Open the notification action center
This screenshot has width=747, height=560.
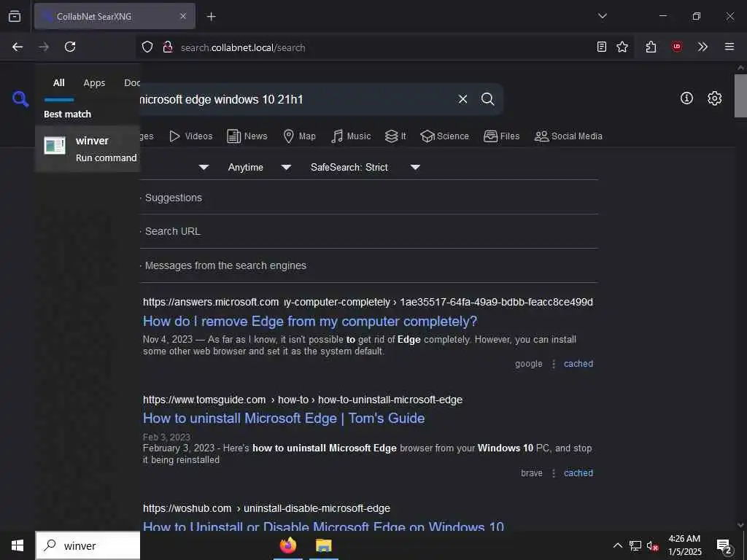724,547
